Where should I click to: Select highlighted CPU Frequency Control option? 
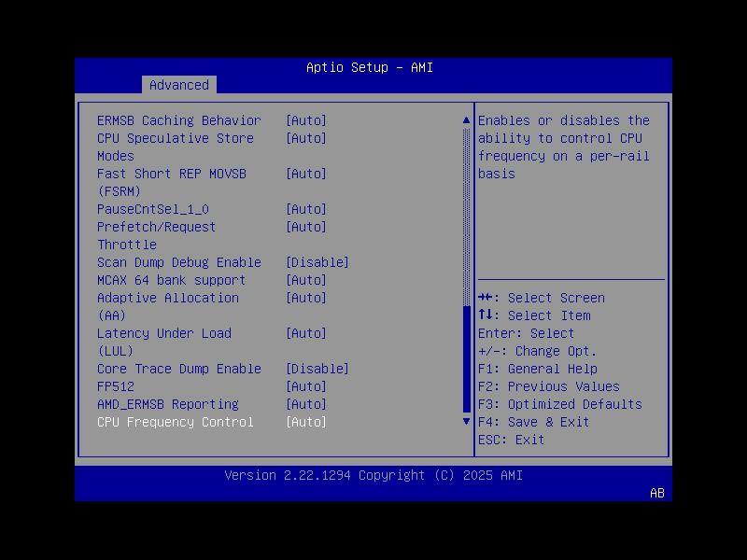pos(176,422)
